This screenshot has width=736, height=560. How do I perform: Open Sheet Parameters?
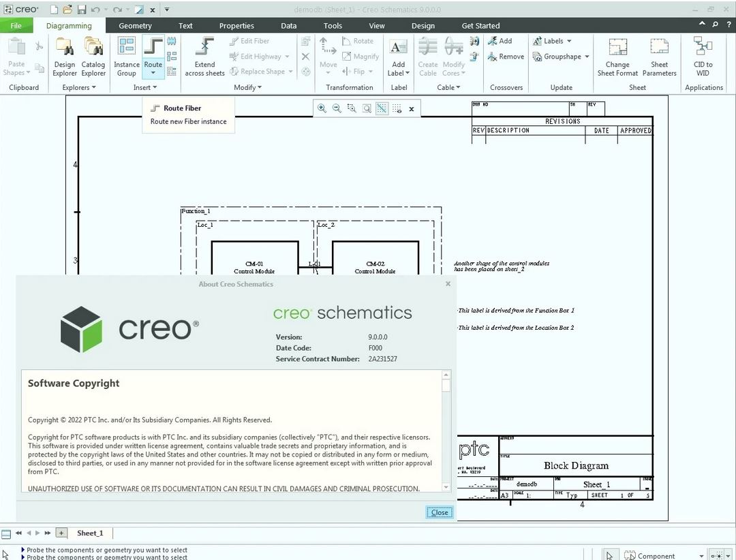(x=659, y=57)
